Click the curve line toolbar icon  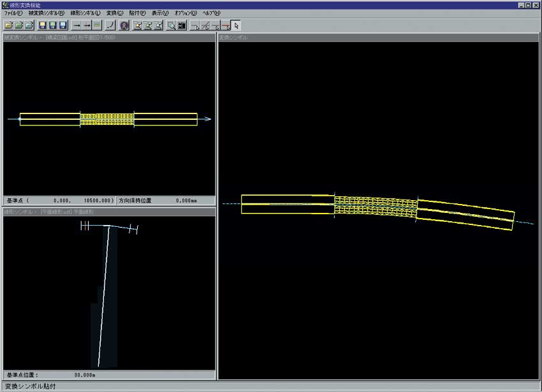pyautogui.click(x=110, y=25)
